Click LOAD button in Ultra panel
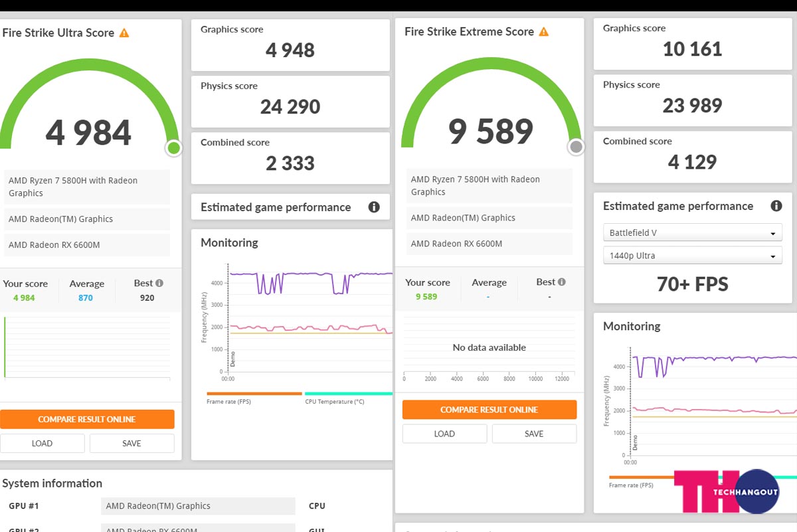797x532 pixels. pos(43,443)
